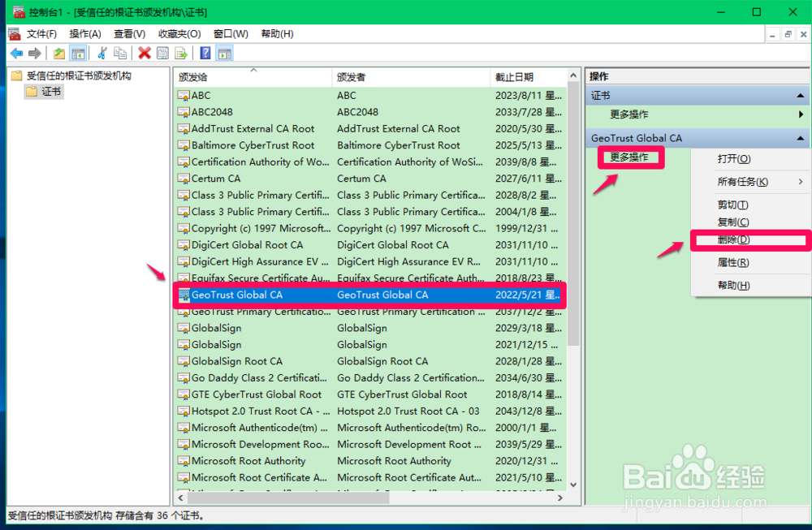Click the Cut scissors toolbar icon
Screen dimensions: 812x530
(102, 54)
